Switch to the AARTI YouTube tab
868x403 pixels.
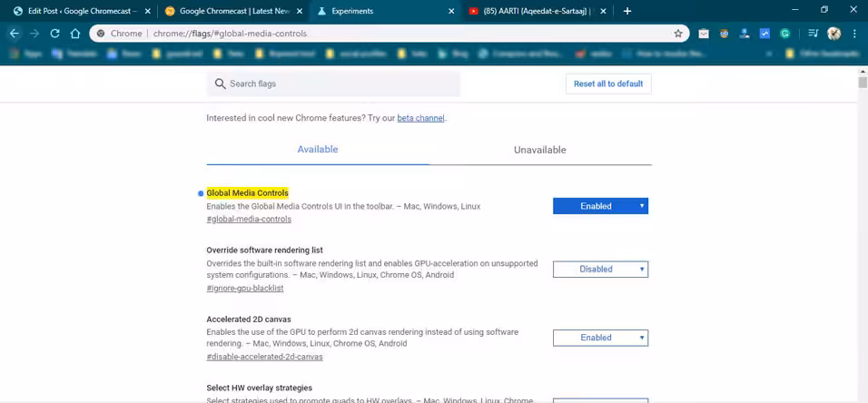(537, 11)
